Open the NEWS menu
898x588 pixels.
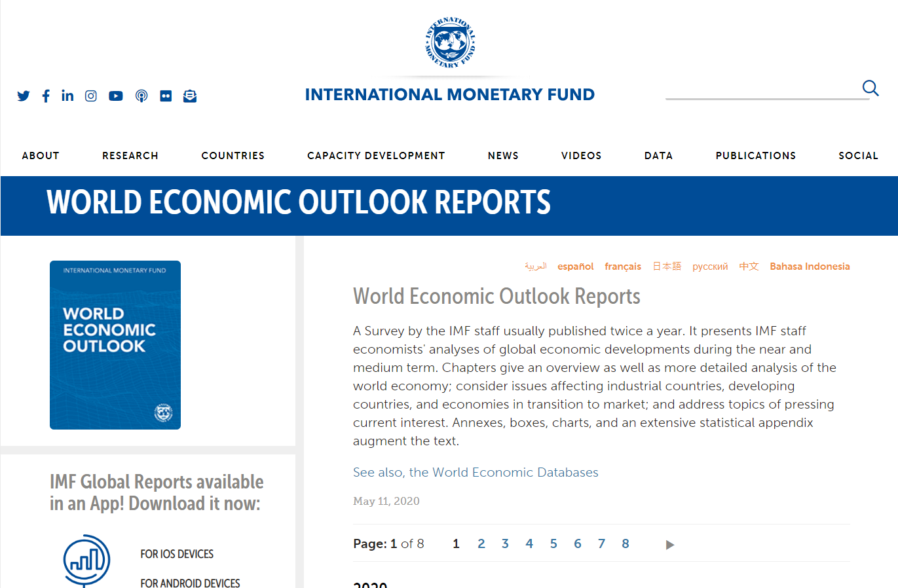pos(503,156)
